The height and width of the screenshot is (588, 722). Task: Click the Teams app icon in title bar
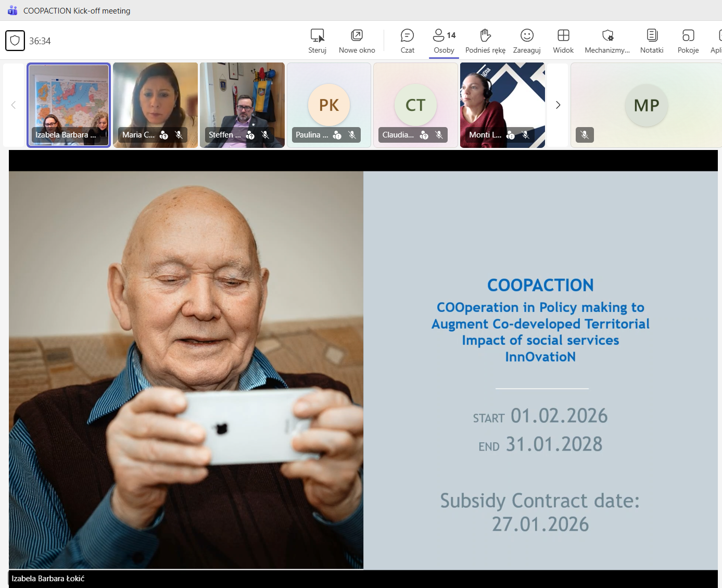[12, 10]
